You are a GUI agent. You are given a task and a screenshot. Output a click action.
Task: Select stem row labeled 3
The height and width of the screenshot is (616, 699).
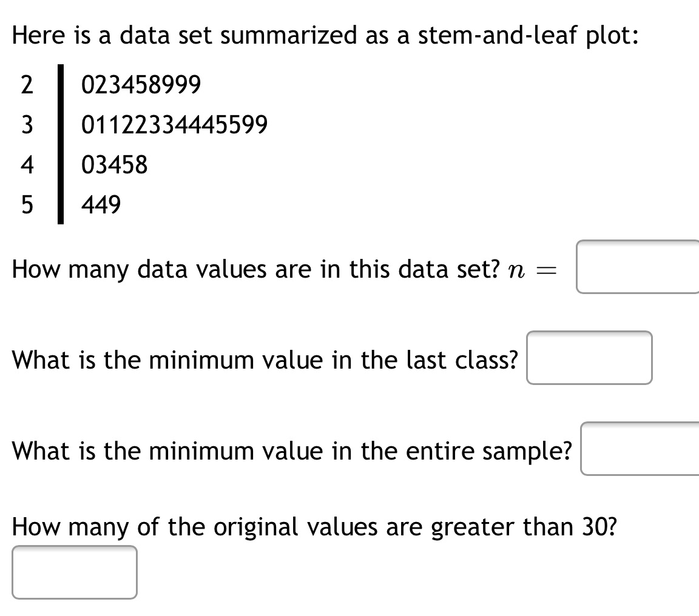pyautogui.click(x=27, y=125)
